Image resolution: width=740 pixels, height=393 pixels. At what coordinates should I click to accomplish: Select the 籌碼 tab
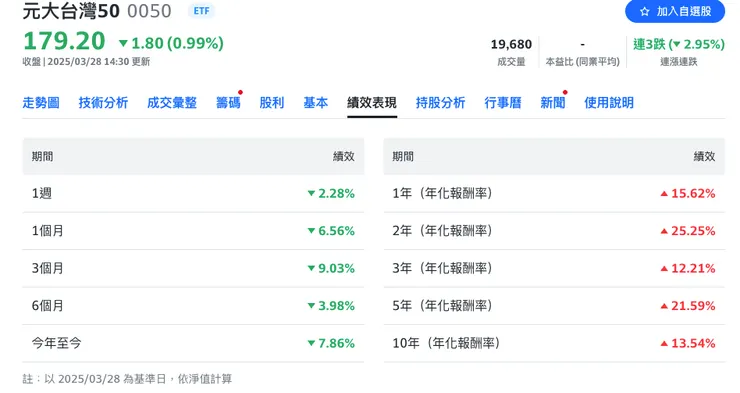228,102
